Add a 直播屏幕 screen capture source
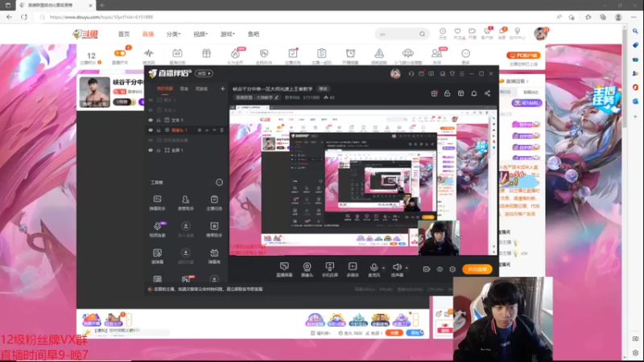This screenshot has height=362, width=644. pos(284,269)
